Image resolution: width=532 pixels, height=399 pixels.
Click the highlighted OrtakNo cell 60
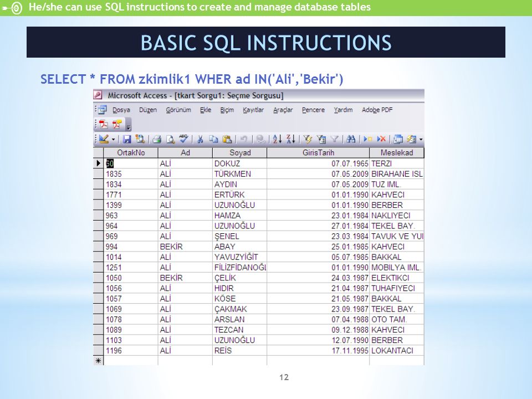[131, 163]
